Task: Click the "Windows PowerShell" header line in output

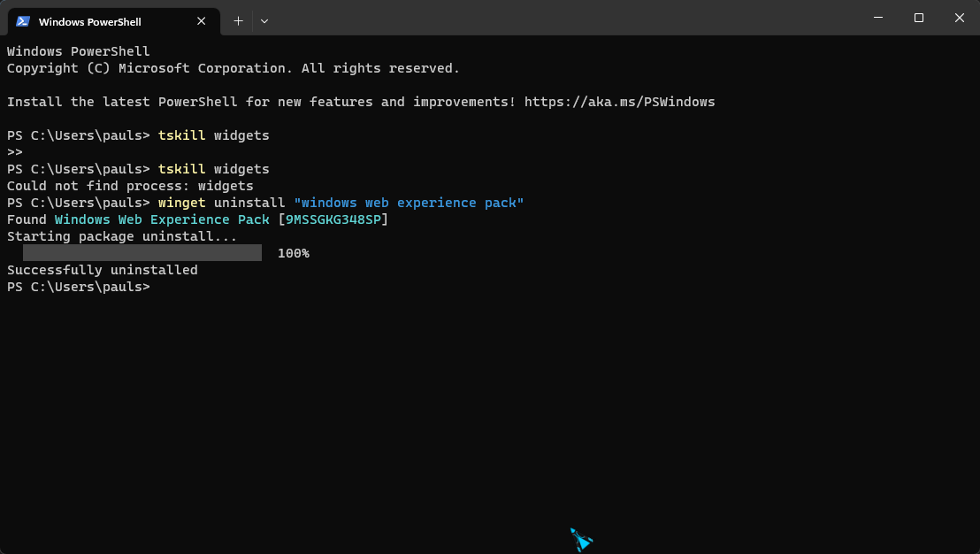Action: coord(78,51)
